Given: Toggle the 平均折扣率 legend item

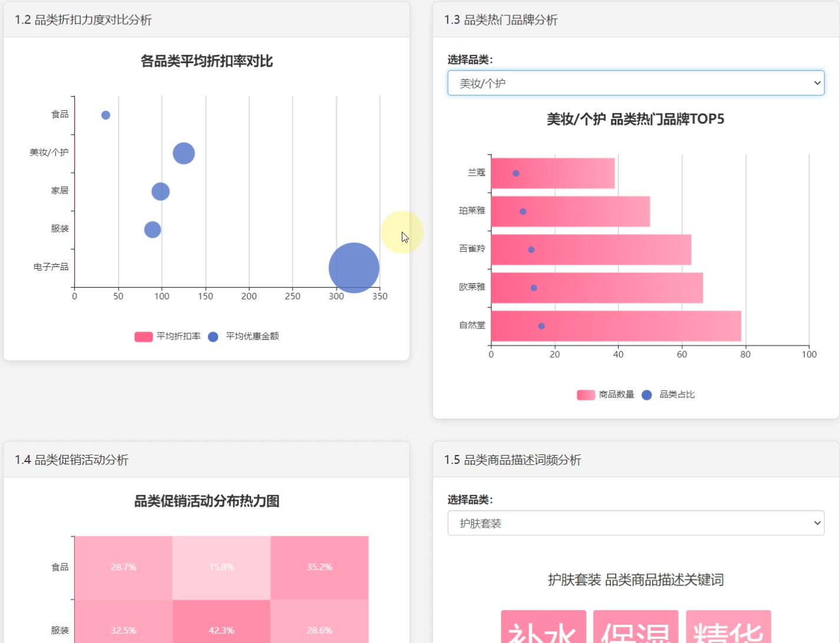Looking at the screenshot, I should (167, 337).
